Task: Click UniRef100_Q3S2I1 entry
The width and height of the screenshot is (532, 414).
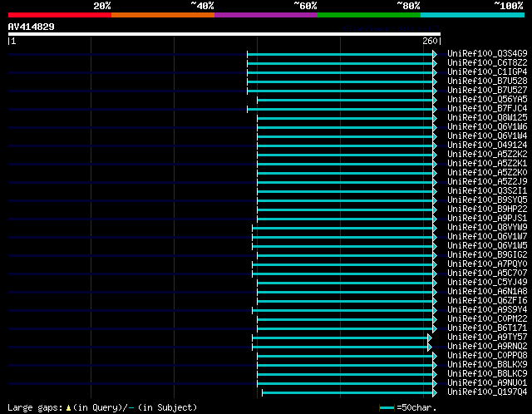Action: point(487,190)
